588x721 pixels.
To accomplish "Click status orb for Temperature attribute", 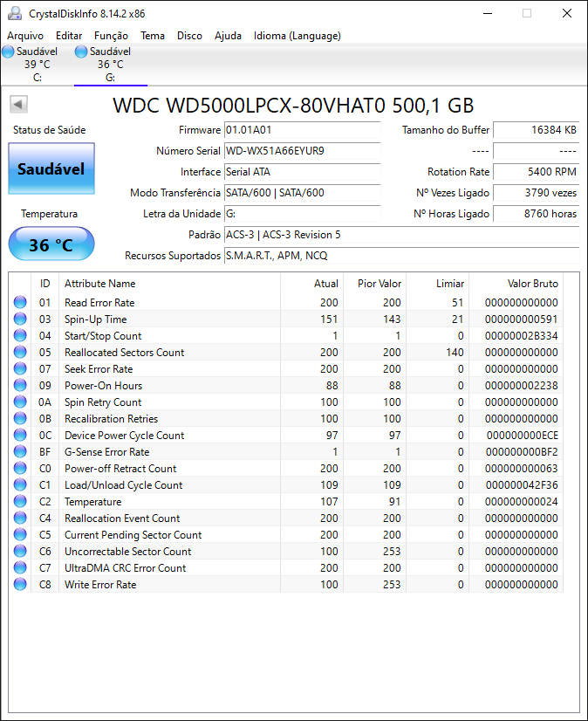I will click(20, 501).
